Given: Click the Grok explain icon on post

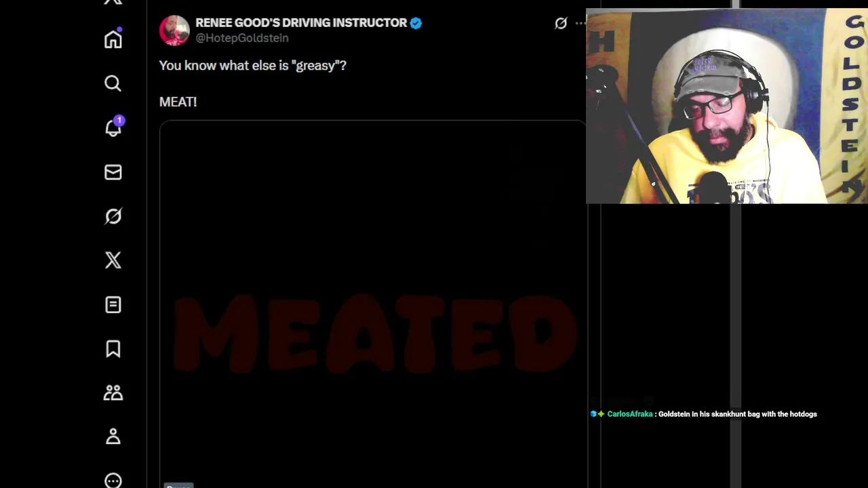Looking at the screenshot, I should pyautogui.click(x=561, y=24).
